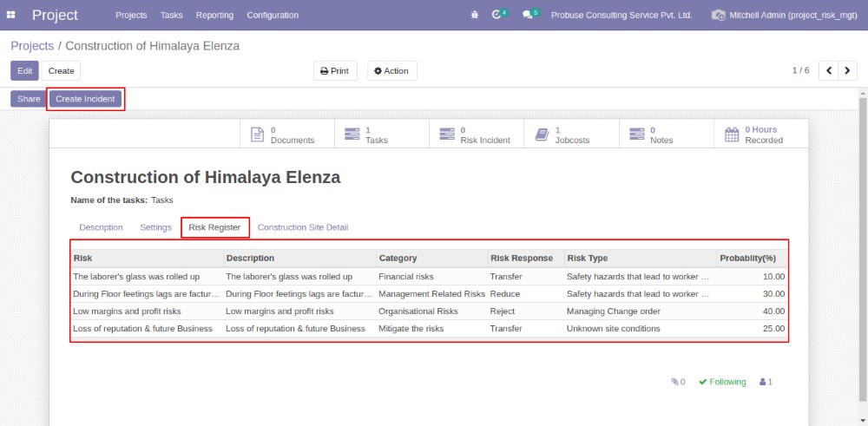Click the attachments paperclip counter
Screen dimensions: 868x426
click(x=678, y=382)
